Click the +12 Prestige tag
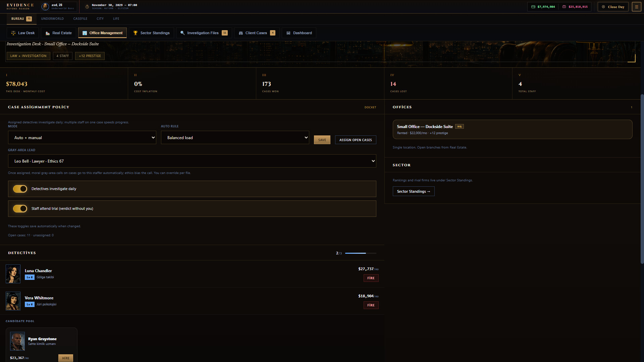The image size is (644, 362). tap(90, 56)
